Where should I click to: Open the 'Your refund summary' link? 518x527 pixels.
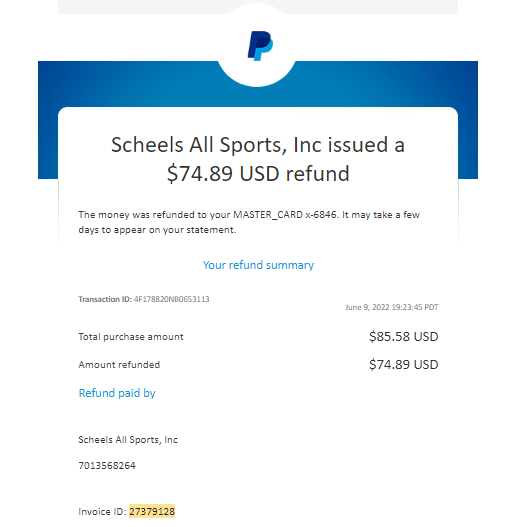coord(258,265)
